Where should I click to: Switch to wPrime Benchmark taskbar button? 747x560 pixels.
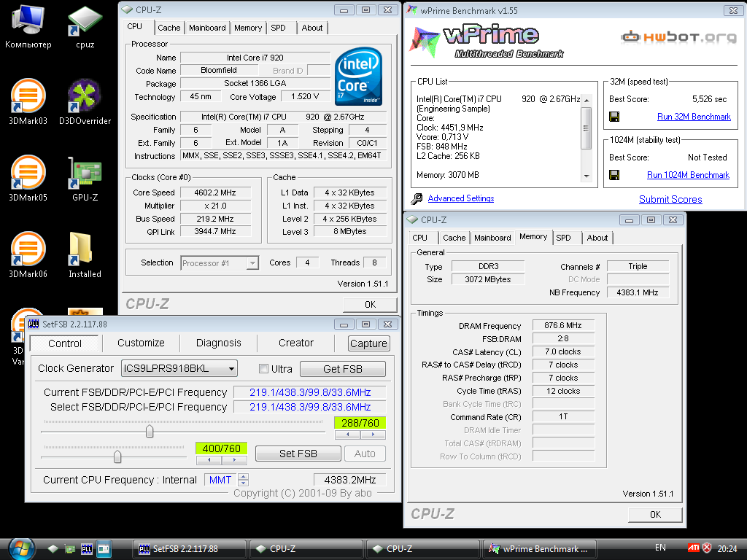[541, 549]
